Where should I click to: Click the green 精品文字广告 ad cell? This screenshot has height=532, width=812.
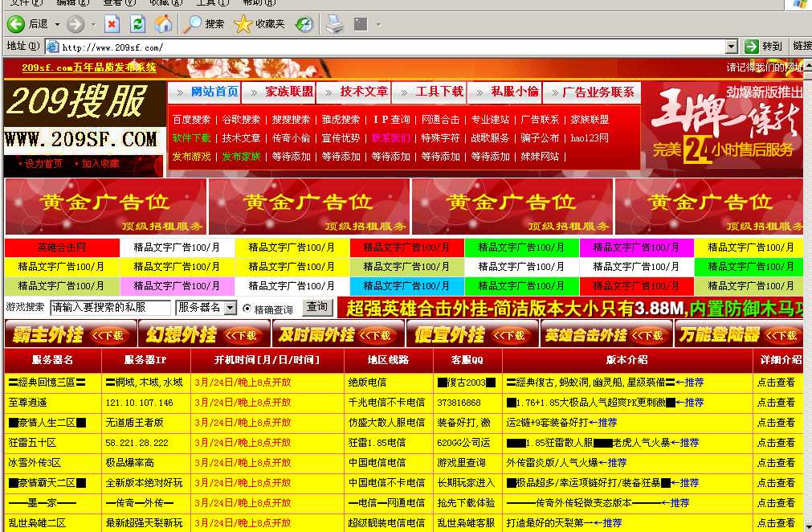tap(521, 248)
